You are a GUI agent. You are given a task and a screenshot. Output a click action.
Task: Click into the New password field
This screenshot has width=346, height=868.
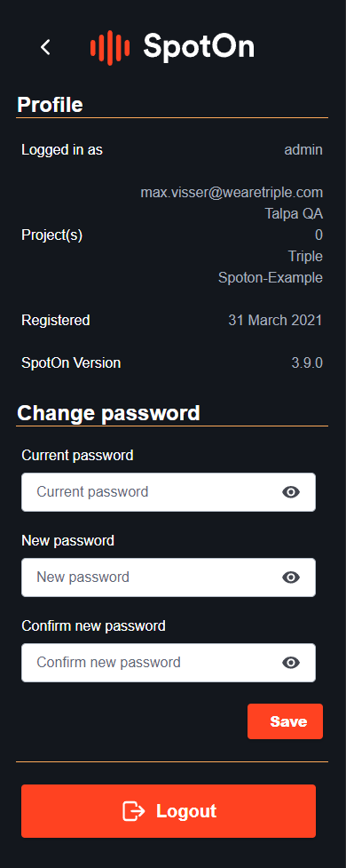pyautogui.click(x=169, y=577)
